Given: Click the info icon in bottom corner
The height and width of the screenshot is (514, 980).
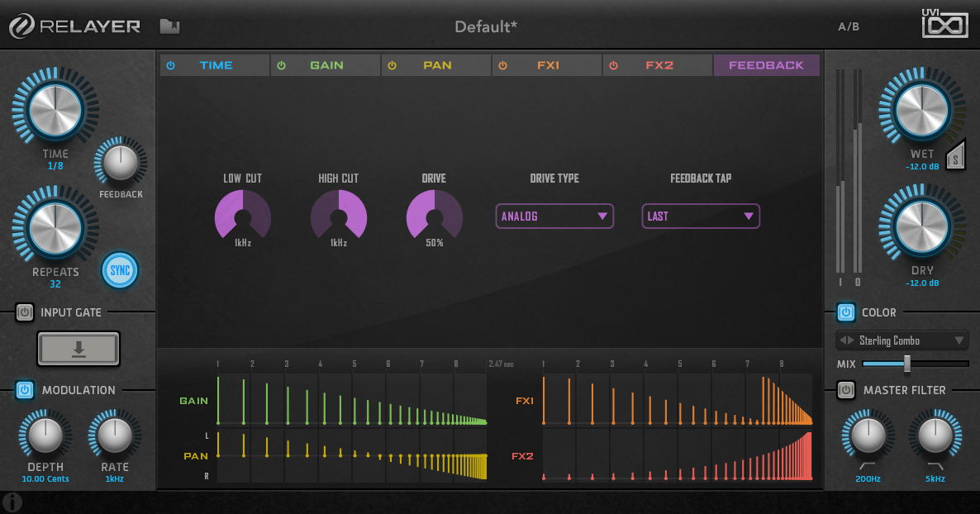Looking at the screenshot, I should (12, 502).
